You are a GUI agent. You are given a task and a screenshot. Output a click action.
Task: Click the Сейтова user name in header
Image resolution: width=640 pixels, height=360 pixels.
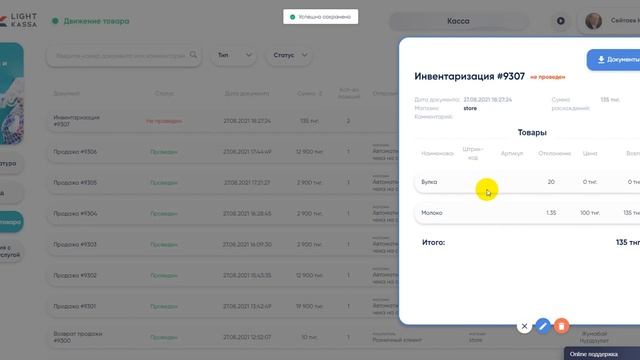625,20
